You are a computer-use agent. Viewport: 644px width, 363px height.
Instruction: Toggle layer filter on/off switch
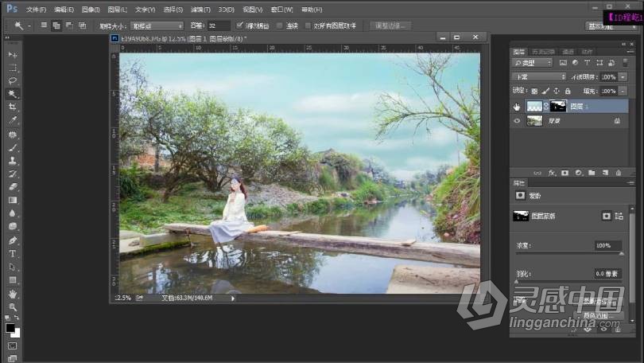point(625,63)
